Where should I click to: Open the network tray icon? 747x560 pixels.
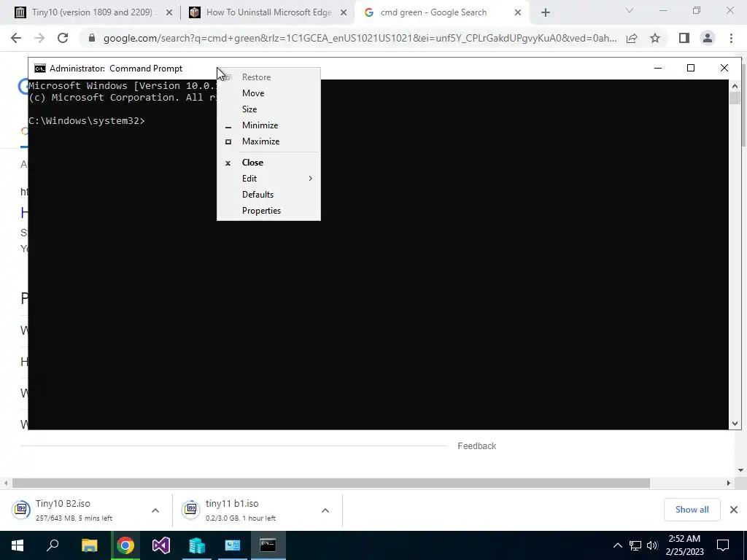[x=635, y=545]
